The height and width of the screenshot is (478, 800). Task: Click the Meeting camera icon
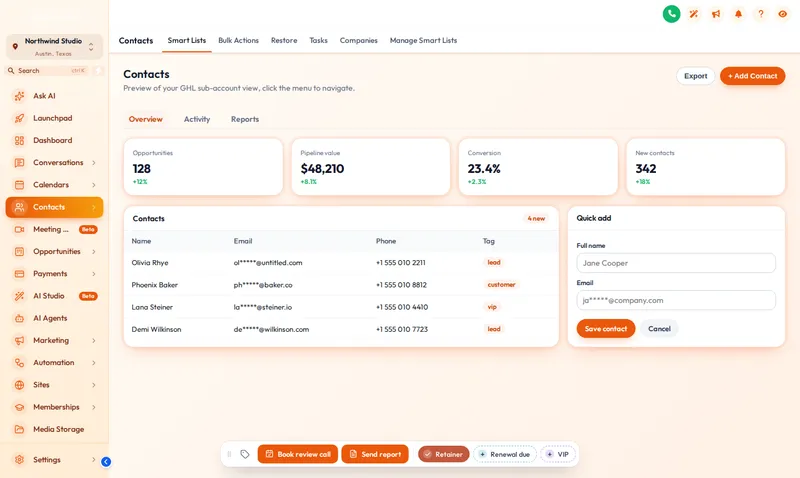coord(19,230)
